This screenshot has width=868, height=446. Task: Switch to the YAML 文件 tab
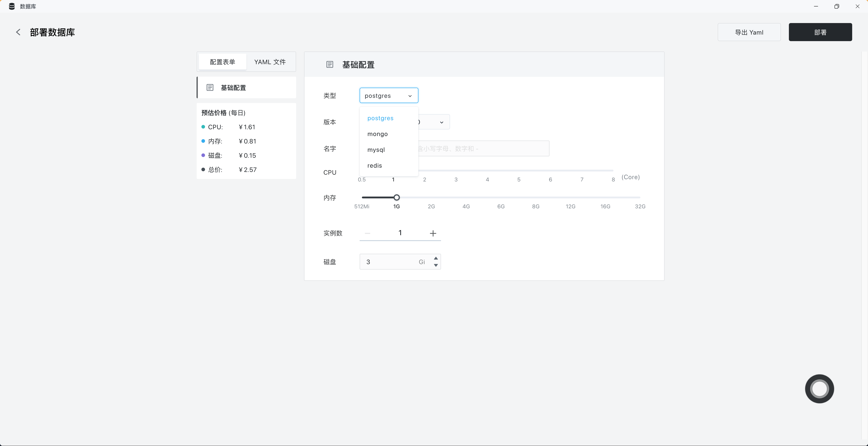270,62
